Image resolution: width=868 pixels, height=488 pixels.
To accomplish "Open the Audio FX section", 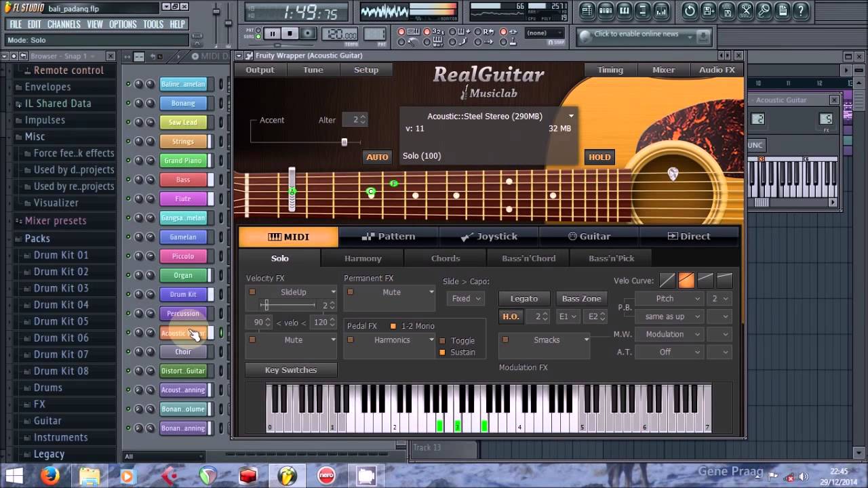I will tap(717, 70).
